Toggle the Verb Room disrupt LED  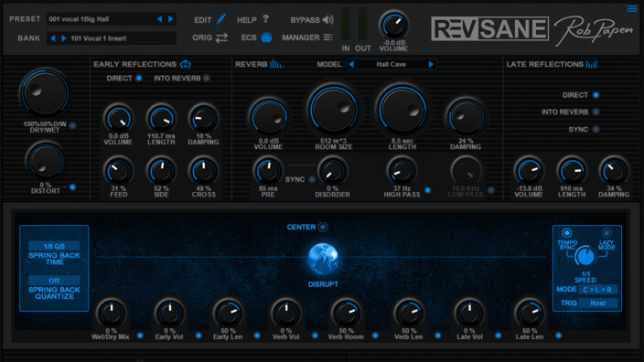point(375,335)
